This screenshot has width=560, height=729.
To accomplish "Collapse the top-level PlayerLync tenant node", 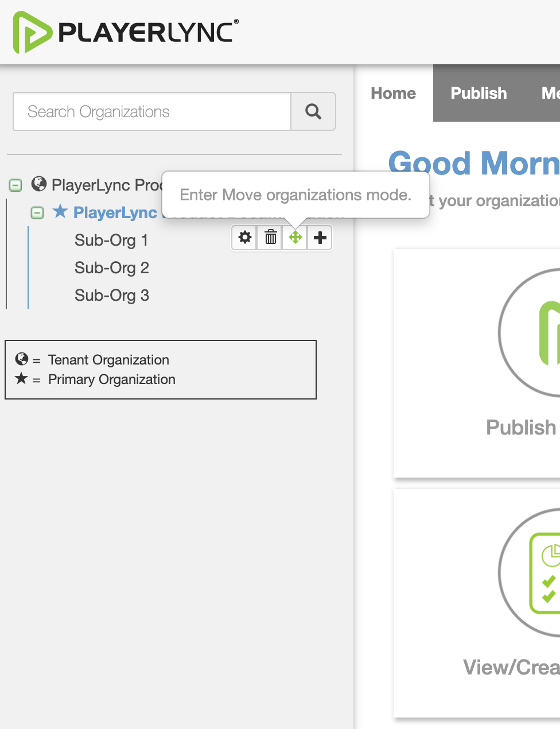I will 16,185.
